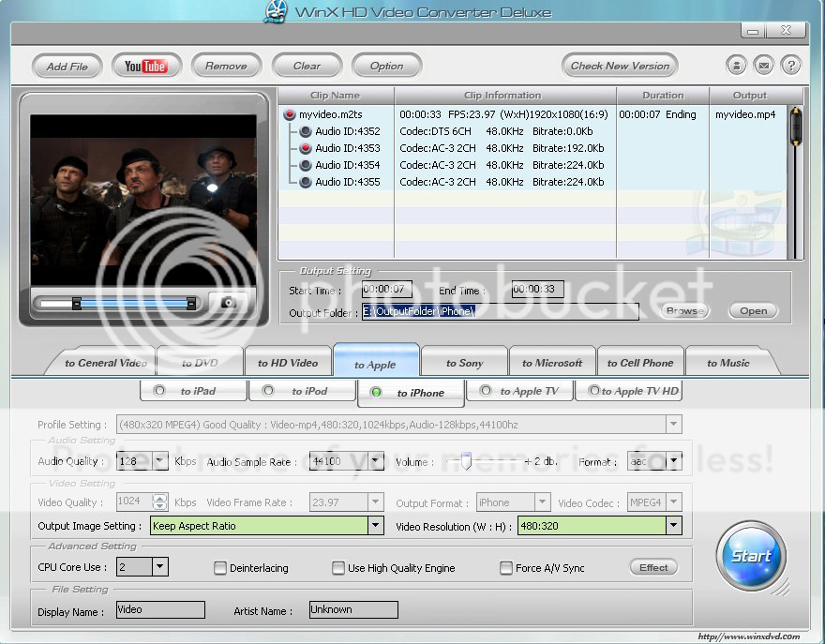
Task: Click the Artist Name field
Action: coord(353,609)
